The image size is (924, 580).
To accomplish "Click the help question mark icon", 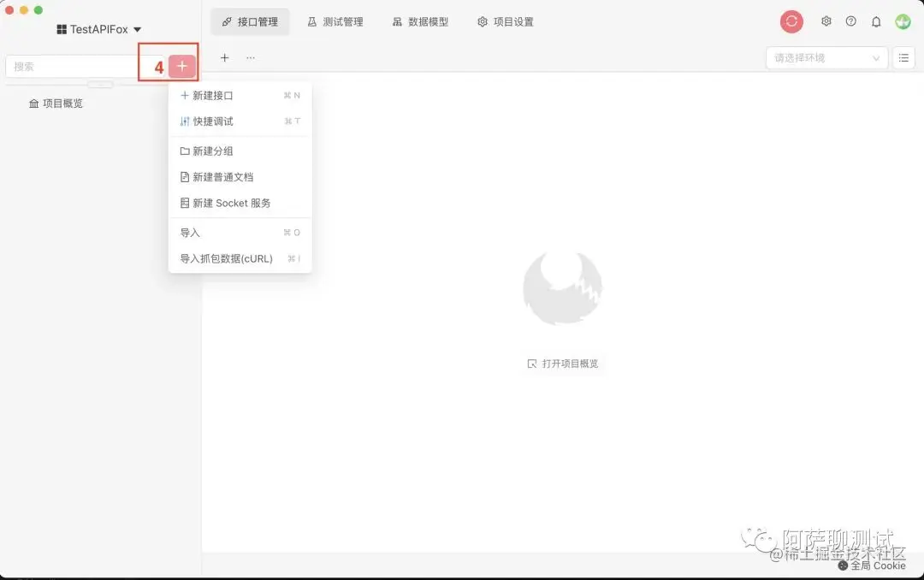I will [851, 21].
